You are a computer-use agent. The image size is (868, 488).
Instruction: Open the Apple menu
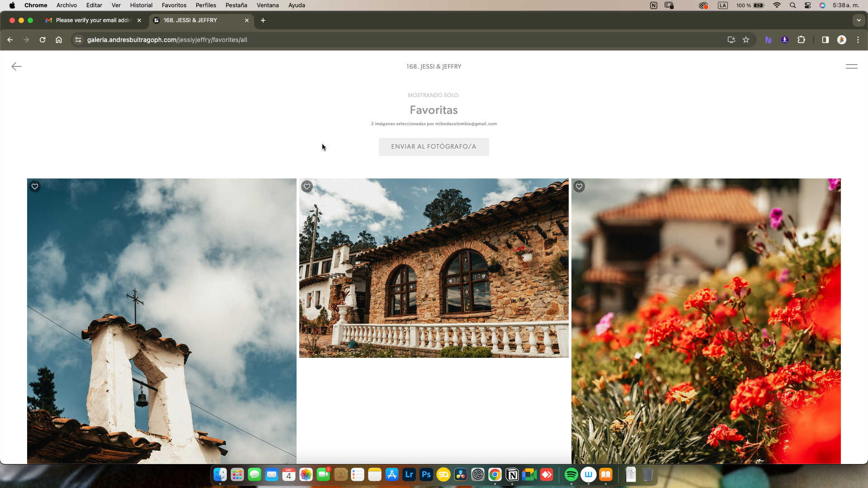click(x=12, y=5)
